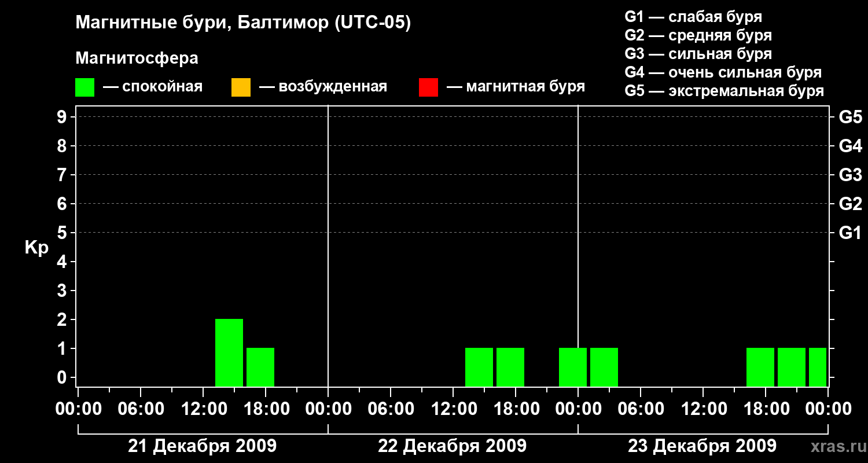This screenshot has height=463, width=868.
Task: Click the orange 'возбужденная' legend swatch
Action: coord(241,87)
